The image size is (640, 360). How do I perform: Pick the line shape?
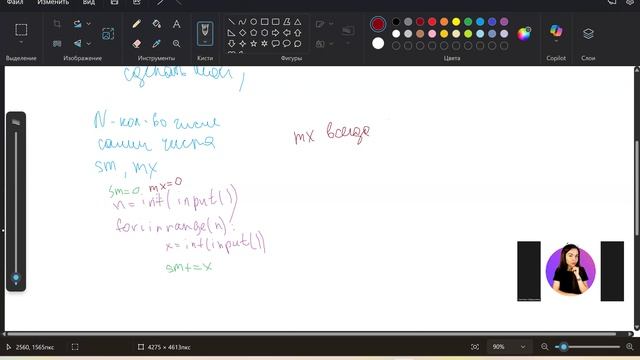point(231,22)
